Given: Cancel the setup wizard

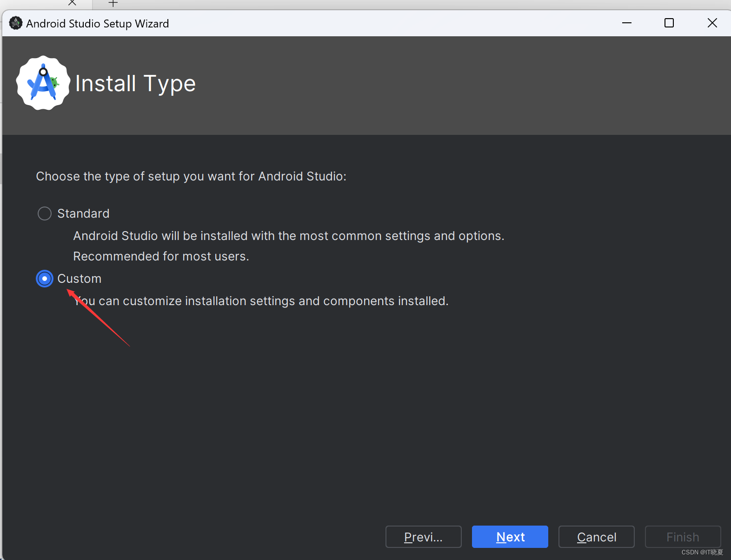Looking at the screenshot, I should tap(596, 537).
